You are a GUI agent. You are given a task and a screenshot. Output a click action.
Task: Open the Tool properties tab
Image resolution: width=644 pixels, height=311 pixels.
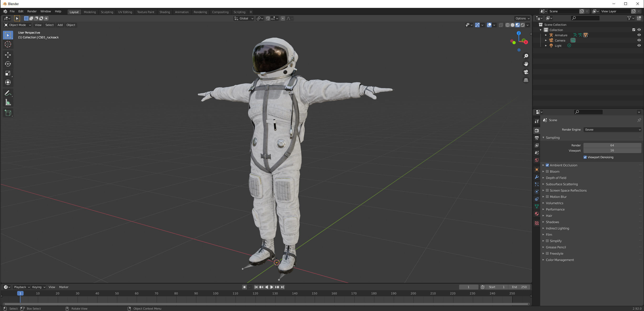tap(537, 121)
